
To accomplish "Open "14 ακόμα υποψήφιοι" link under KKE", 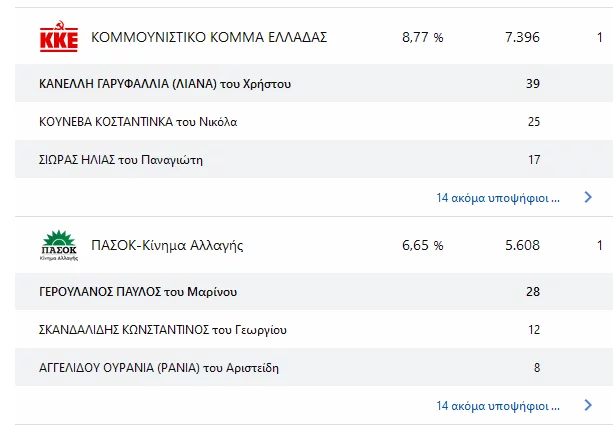I will click(497, 198).
